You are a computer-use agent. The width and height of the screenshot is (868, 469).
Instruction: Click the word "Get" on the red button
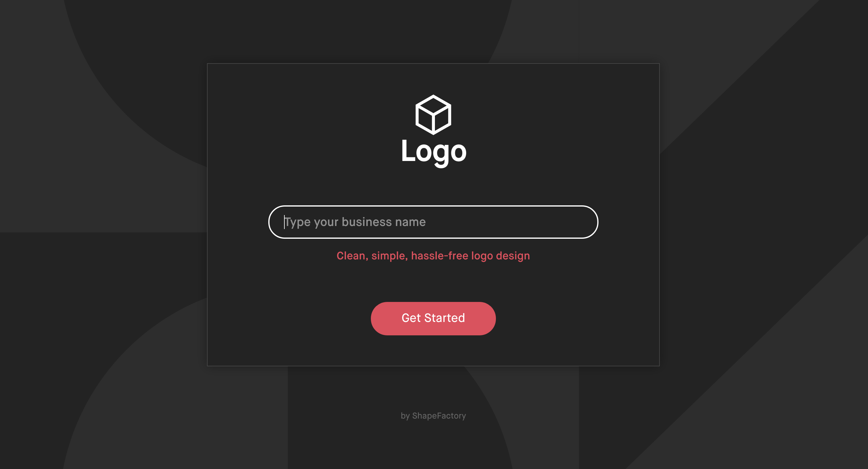(x=411, y=318)
